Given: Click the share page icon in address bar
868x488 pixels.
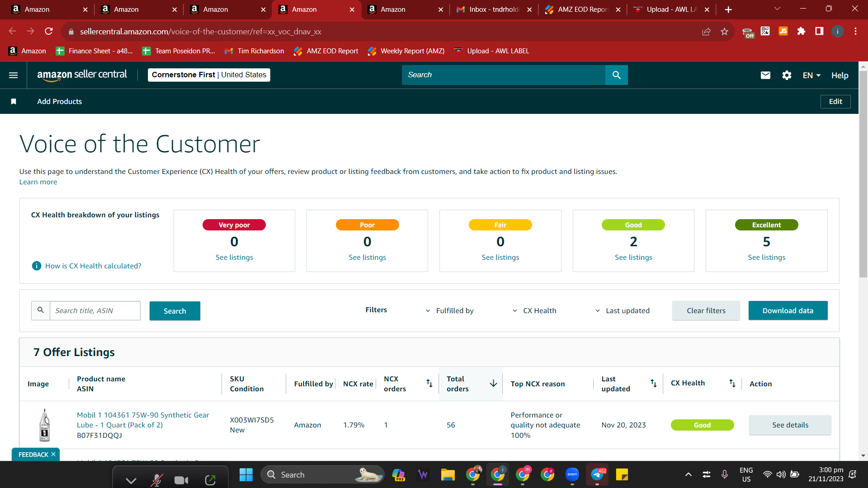Looking at the screenshot, I should pyautogui.click(x=706, y=31).
